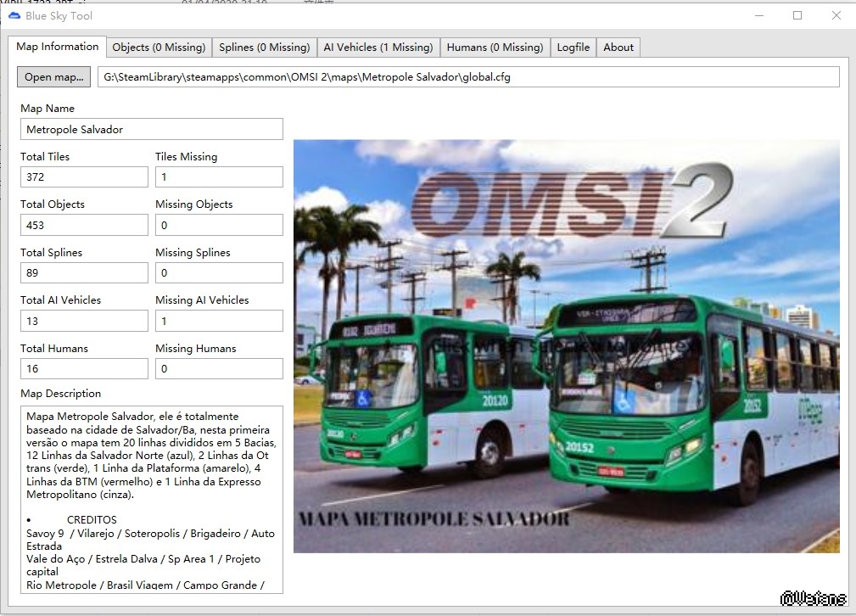Click the Map Name label
856x616 pixels.
48,108
